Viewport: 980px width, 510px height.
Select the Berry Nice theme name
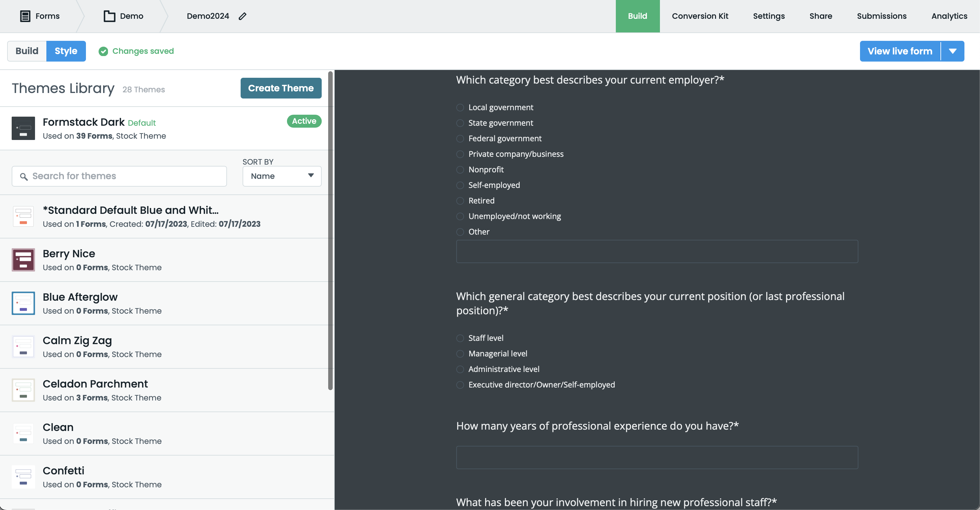pyautogui.click(x=69, y=253)
